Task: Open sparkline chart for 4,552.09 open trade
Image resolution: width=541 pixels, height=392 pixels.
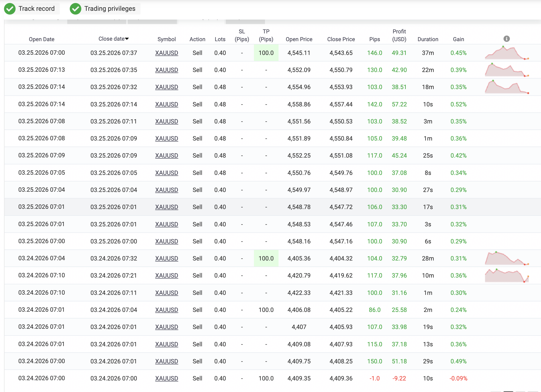Action: (x=507, y=70)
